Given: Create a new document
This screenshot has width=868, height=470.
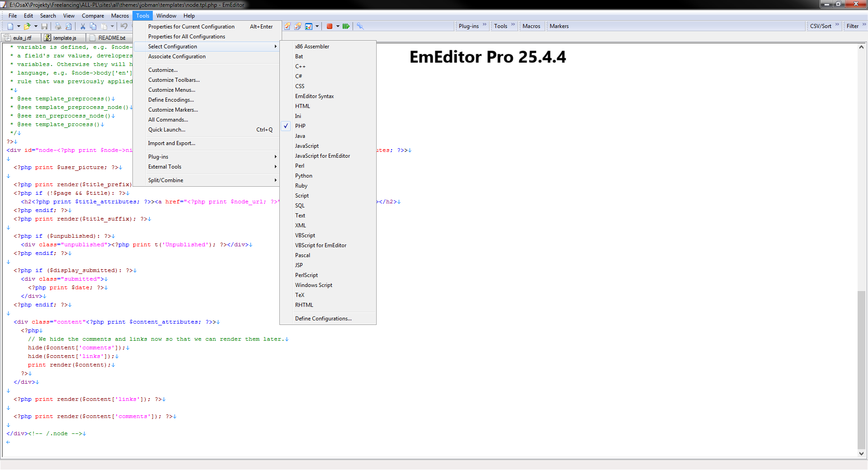Looking at the screenshot, I should 10,26.
